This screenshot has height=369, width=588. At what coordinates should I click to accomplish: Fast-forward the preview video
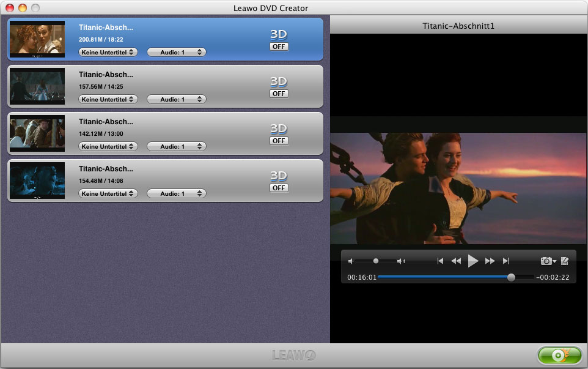pos(490,261)
